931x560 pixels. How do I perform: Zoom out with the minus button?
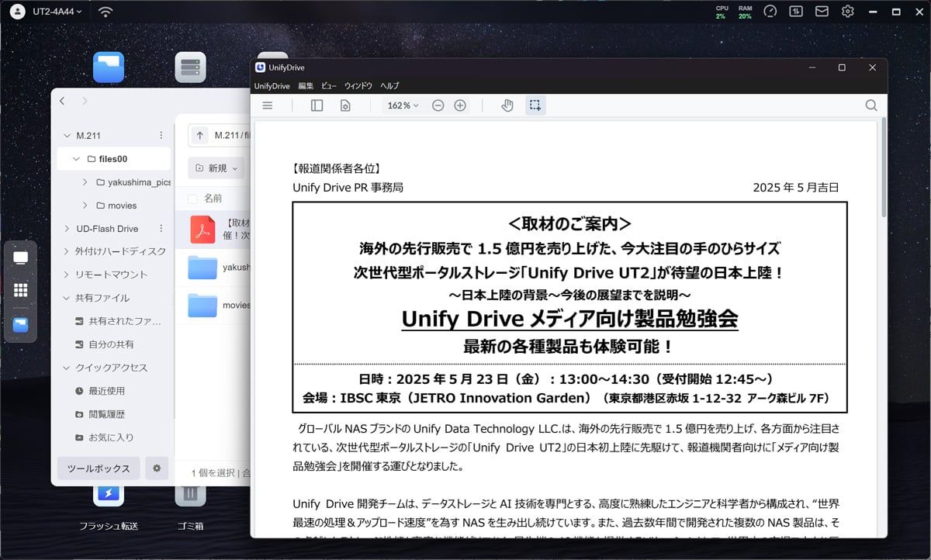[x=438, y=105]
